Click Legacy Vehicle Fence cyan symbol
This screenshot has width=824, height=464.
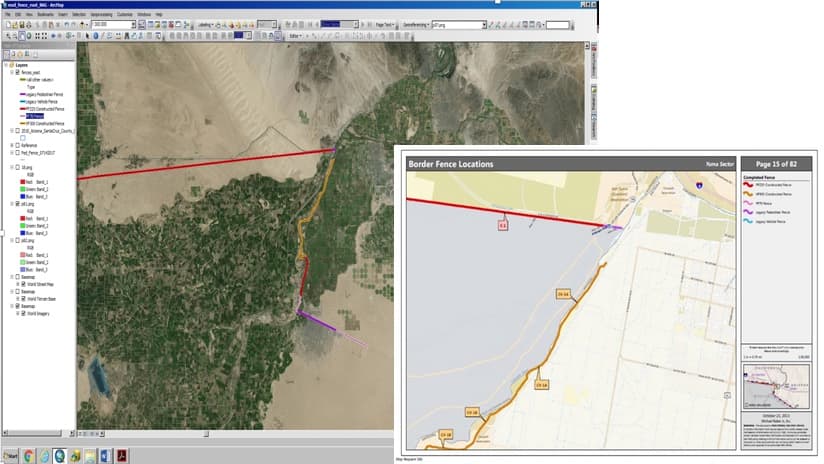point(23,101)
